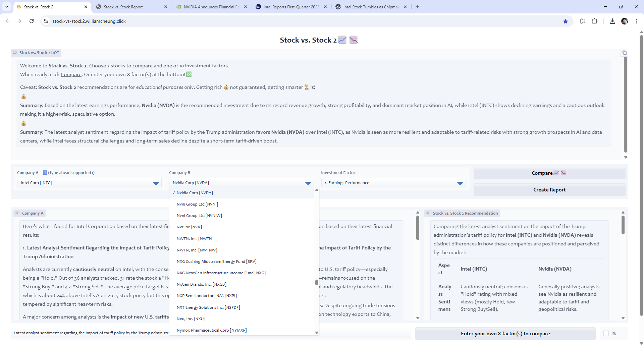The width and height of the screenshot is (644, 346).
Task: Close the Stock vs. Stock 2 tab
Action: click(86, 7)
